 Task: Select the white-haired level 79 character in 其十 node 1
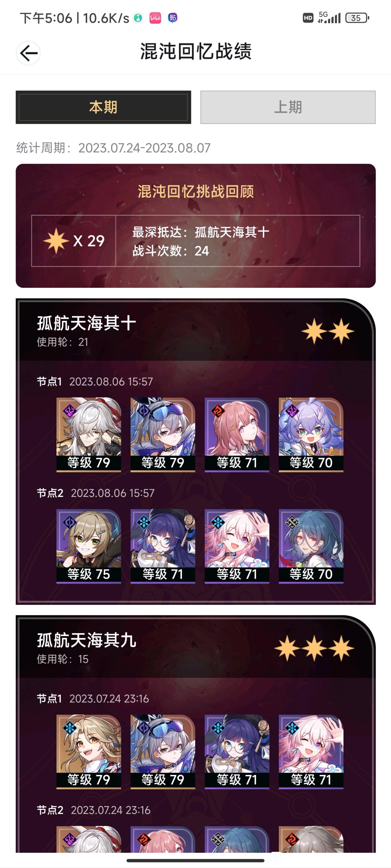(x=89, y=435)
